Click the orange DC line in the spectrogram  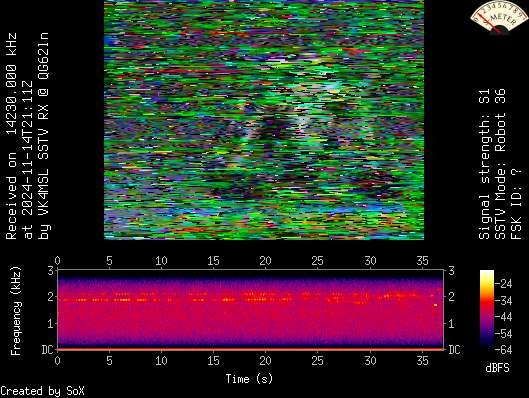(x=250, y=349)
